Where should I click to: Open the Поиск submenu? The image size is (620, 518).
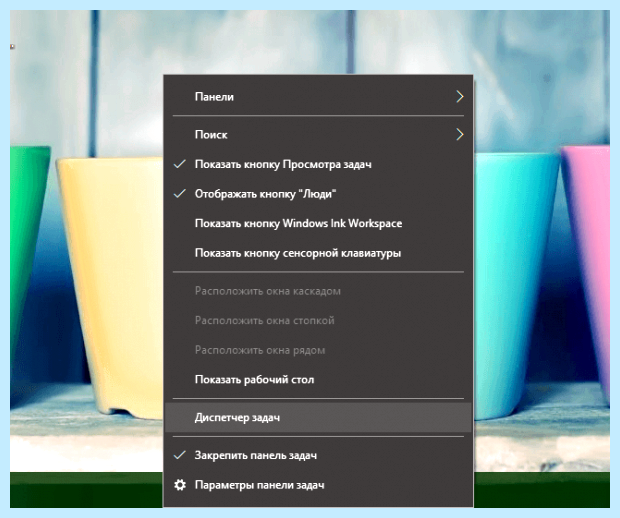(x=318, y=135)
